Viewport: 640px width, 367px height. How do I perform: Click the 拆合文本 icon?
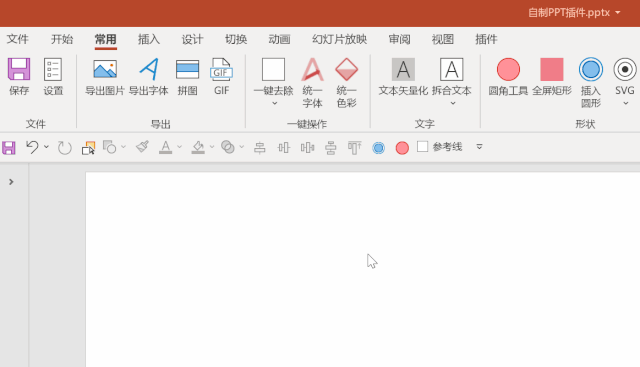(451, 69)
